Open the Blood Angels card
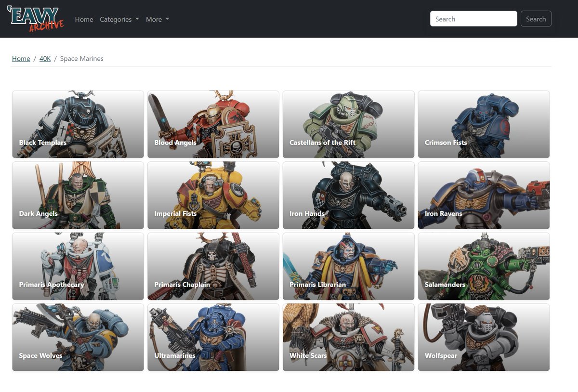Screen dimensions: 578x392 tap(213, 124)
